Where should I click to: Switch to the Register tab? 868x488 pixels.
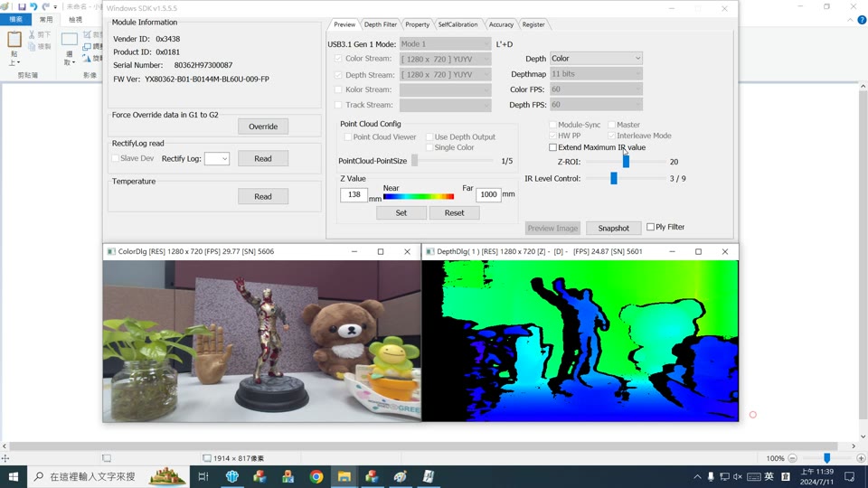click(x=533, y=24)
